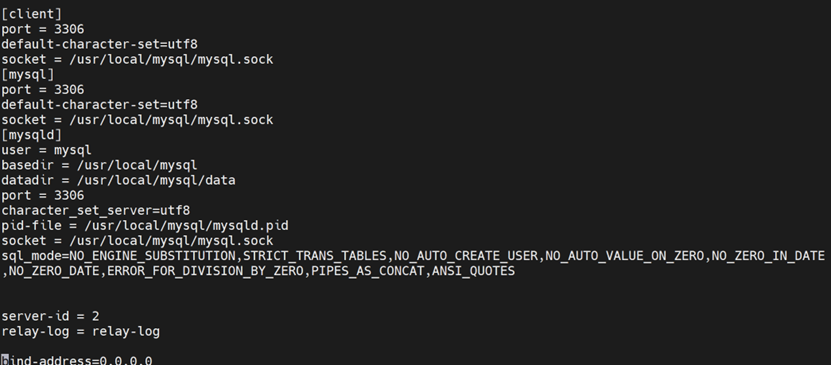Click character_set_server=utf8 line
This screenshot has width=831, height=365.
coord(95,211)
